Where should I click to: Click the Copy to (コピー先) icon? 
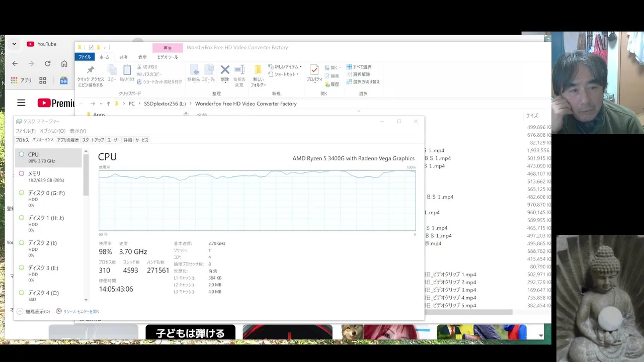pos(209,70)
